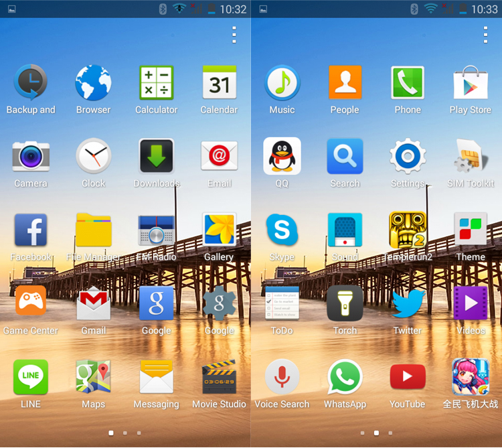Open the Twitter app
This screenshot has height=448, width=502.
click(x=408, y=304)
